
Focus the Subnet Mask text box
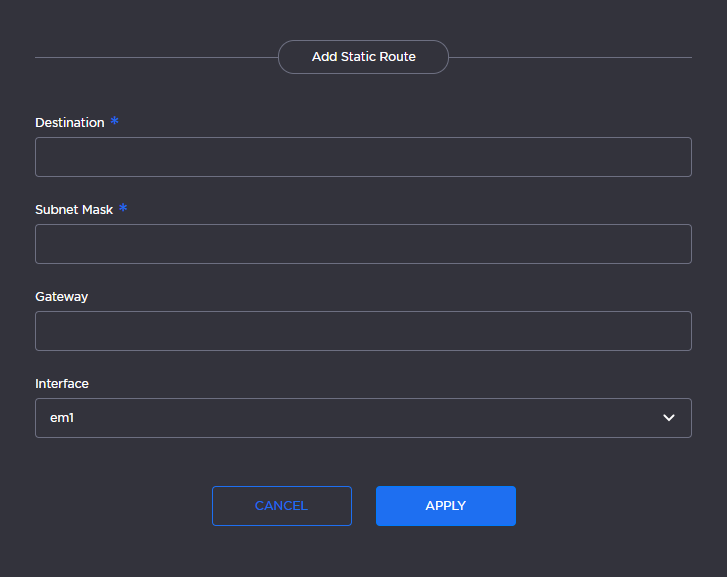tap(363, 244)
